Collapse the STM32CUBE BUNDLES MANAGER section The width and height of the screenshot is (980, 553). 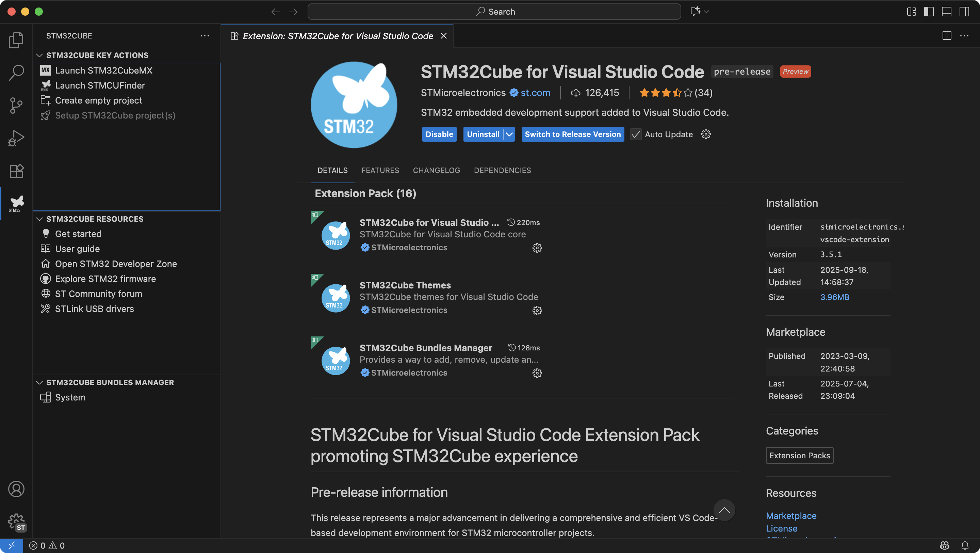(x=39, y=382)
